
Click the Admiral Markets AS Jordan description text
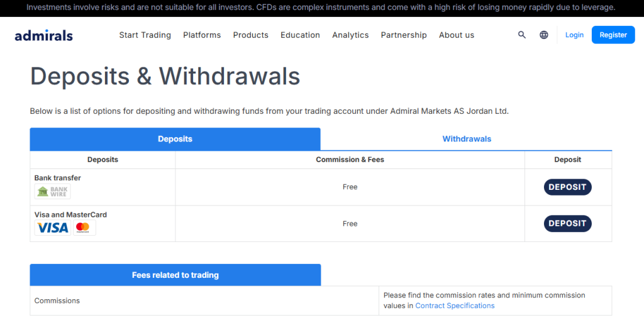click(x=269, y=111)
